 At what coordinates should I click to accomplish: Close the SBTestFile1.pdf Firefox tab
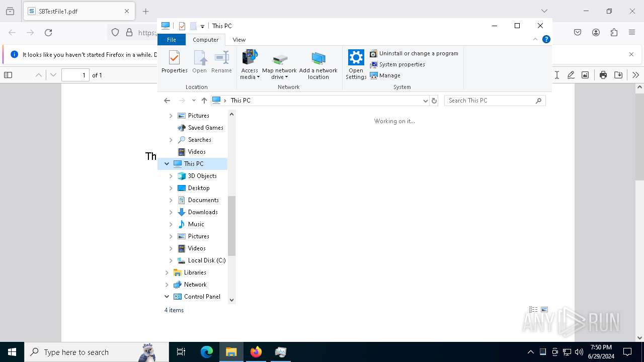tap(127, 11)
